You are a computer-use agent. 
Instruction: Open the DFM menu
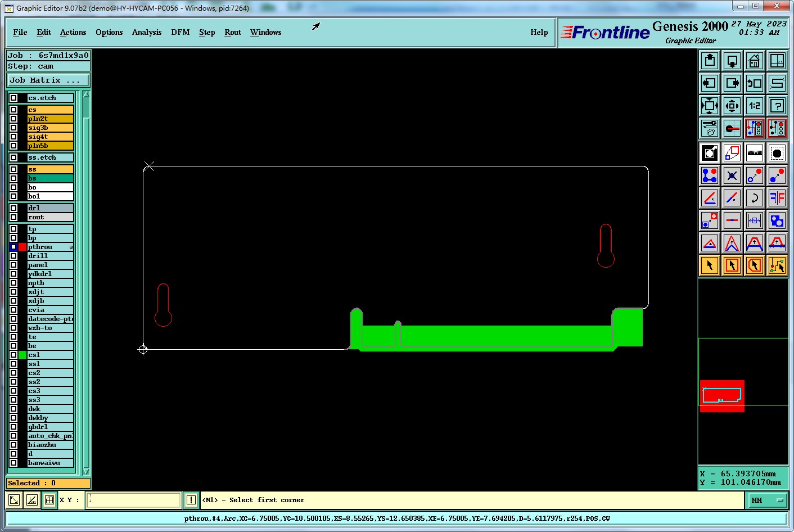pos(181,33)
